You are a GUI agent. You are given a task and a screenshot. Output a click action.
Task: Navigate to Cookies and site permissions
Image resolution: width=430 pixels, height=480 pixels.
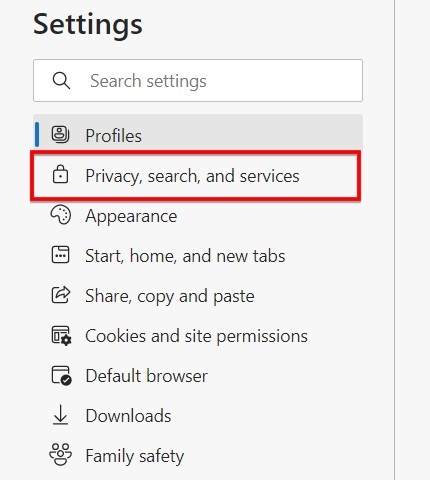(x=196, y=336)
